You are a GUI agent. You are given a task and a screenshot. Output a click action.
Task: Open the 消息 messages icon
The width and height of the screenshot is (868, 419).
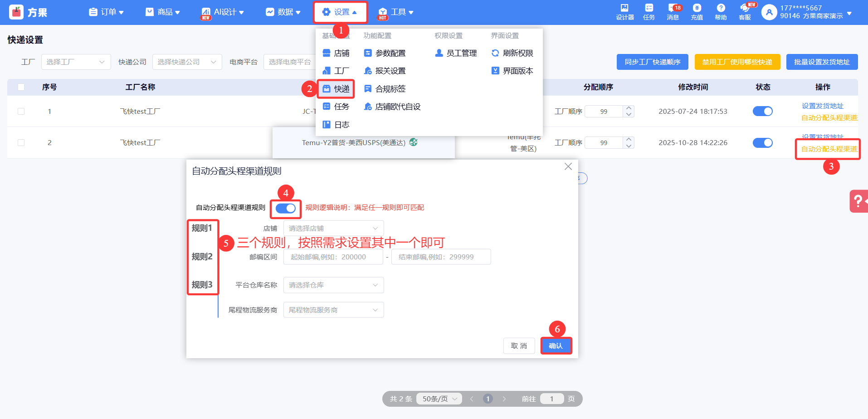673,12
